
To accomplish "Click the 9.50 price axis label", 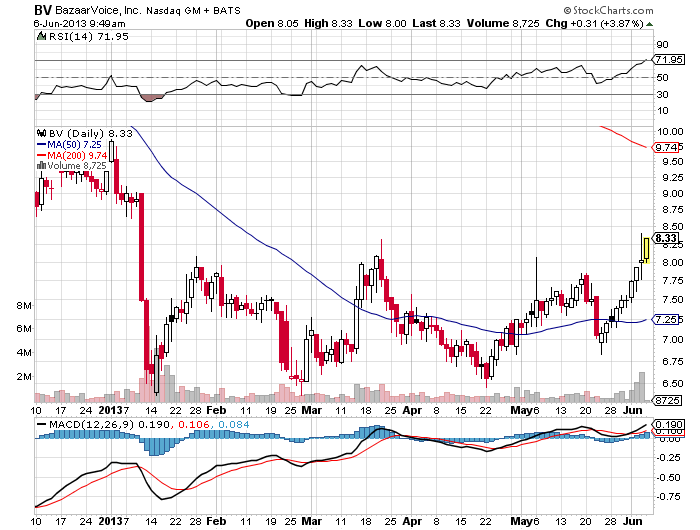I will click(673, 162).
